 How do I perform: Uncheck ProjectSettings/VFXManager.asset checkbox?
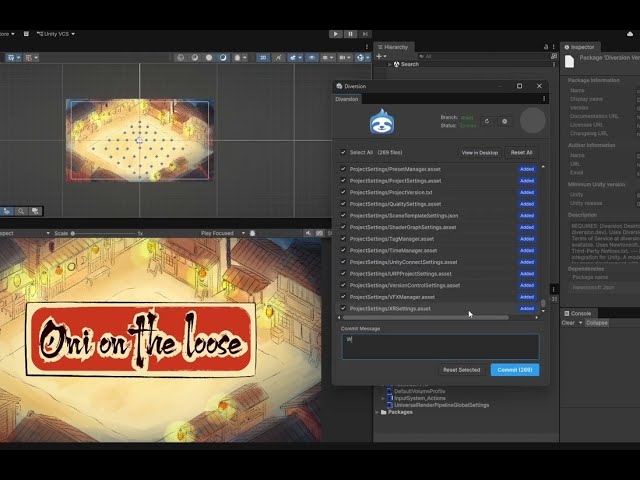[x=343, y=297]
